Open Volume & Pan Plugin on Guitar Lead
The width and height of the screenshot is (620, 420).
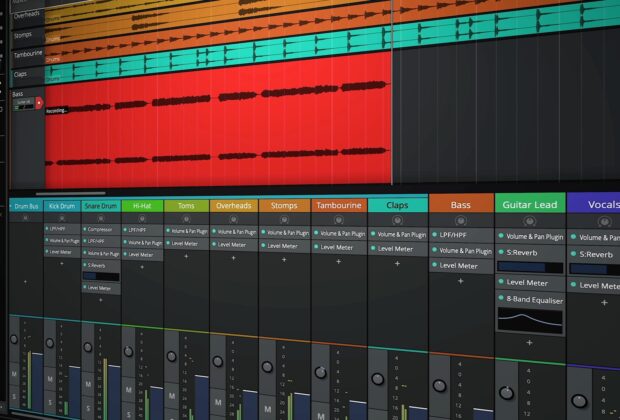click(x=530, y=236)
